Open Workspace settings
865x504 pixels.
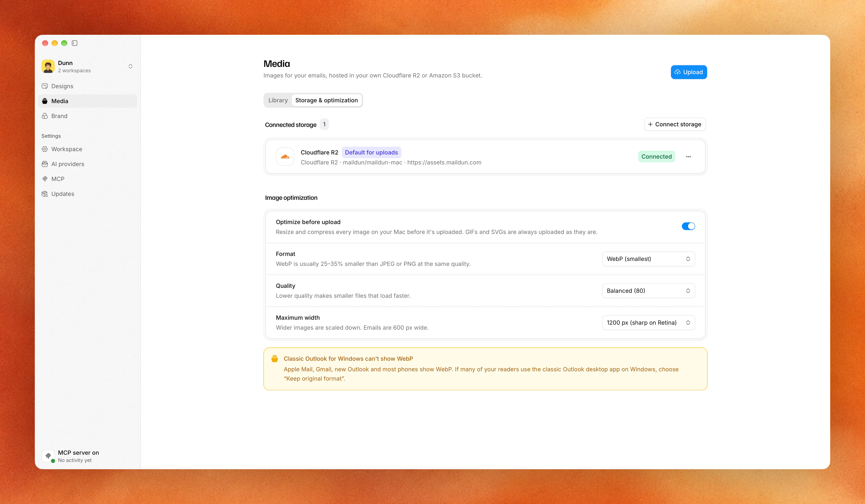click(x=88, y=149)
